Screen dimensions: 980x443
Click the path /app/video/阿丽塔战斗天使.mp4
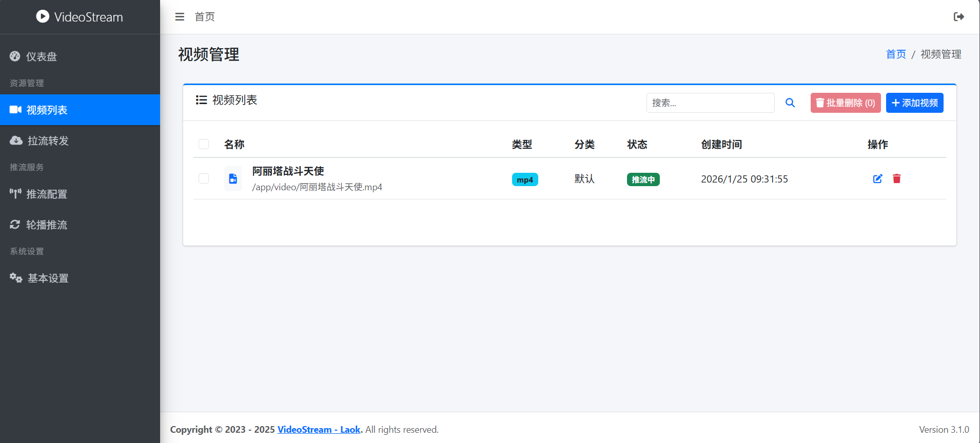(x=317, y=187)
